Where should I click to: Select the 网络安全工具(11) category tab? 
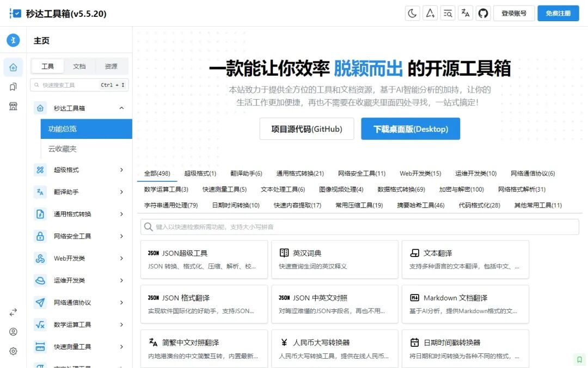[x=362, y=174]
